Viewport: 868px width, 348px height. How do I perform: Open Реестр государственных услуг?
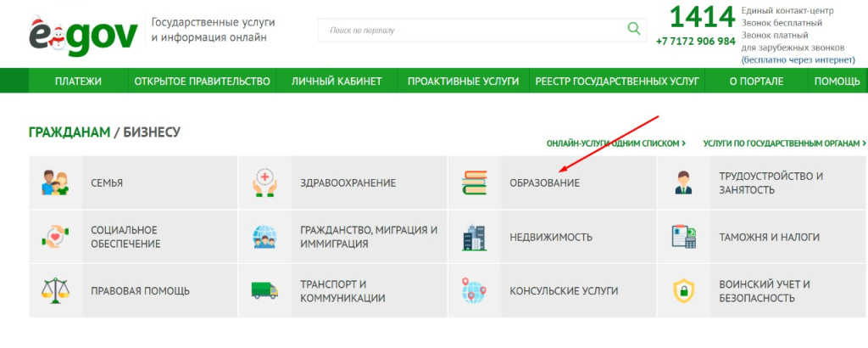click(x=617, y=81)
